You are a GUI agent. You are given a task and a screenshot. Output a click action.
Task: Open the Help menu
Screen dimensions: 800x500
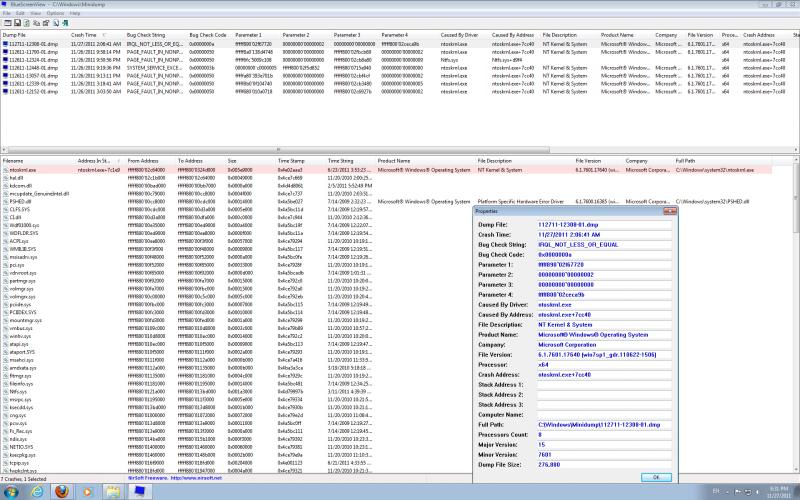(x=74, y=13)
